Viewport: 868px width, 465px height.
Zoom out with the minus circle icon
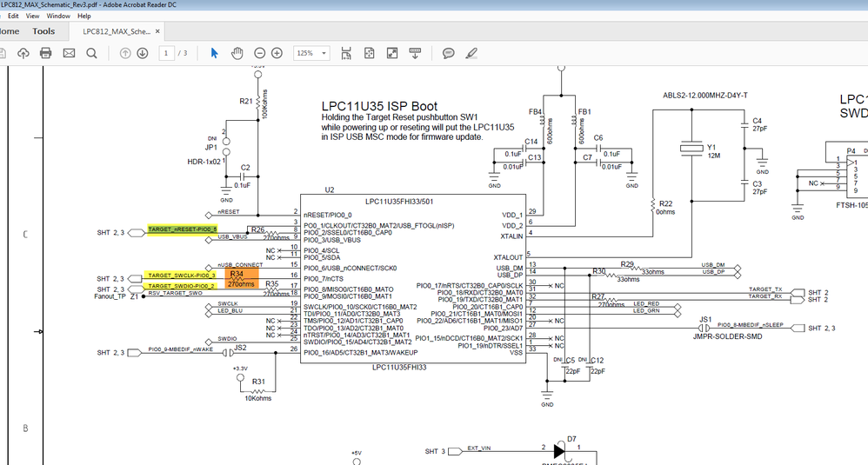(x=260, y=53)
